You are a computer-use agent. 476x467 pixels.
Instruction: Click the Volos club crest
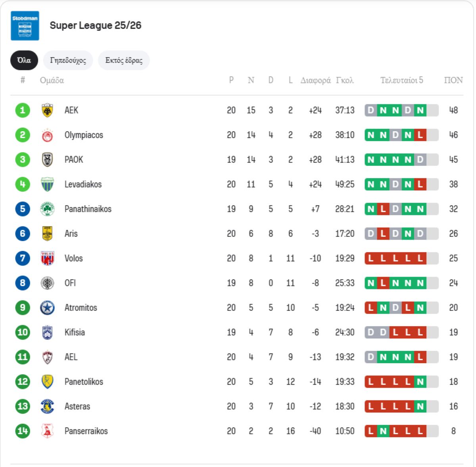pyautogui.click(x=47, y=258)
